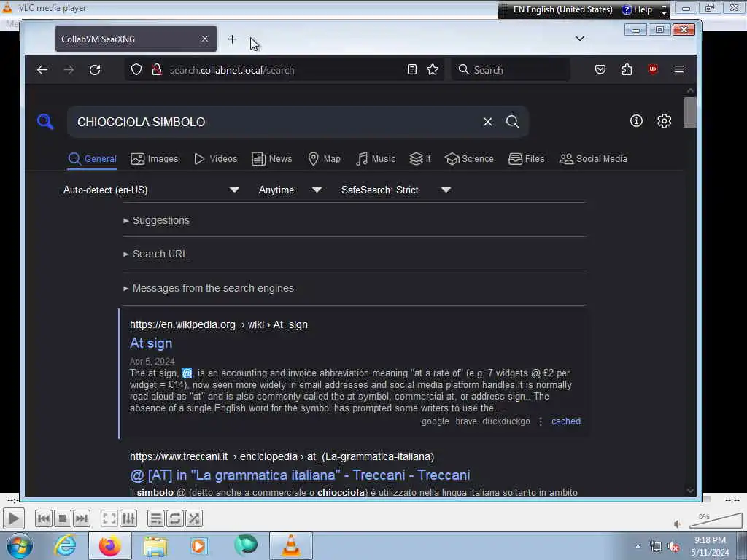Click the muted volume tray icon
The image size is (747, 560).
coord(673,547)
